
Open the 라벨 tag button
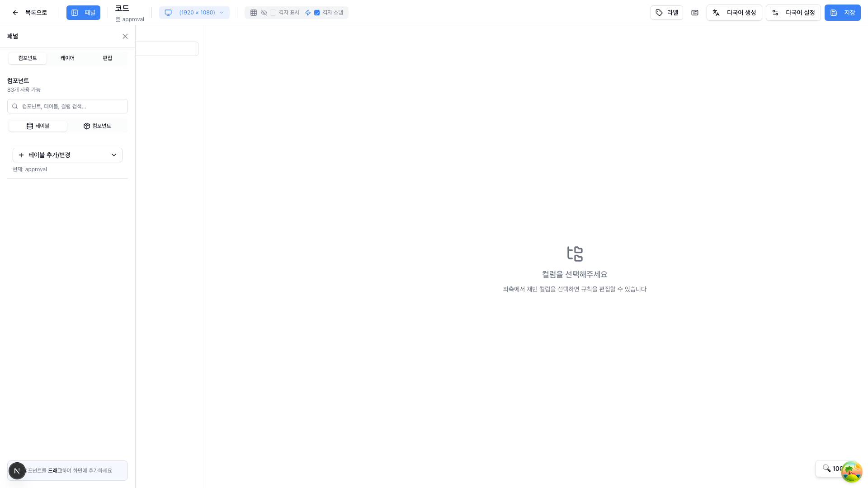click(x=666, y=13)
